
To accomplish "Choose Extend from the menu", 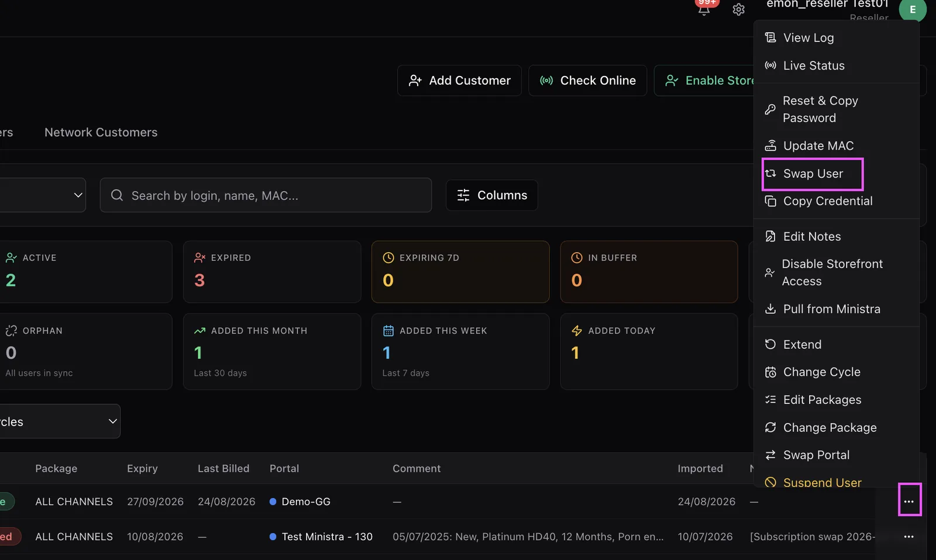I will pos(837,344).
